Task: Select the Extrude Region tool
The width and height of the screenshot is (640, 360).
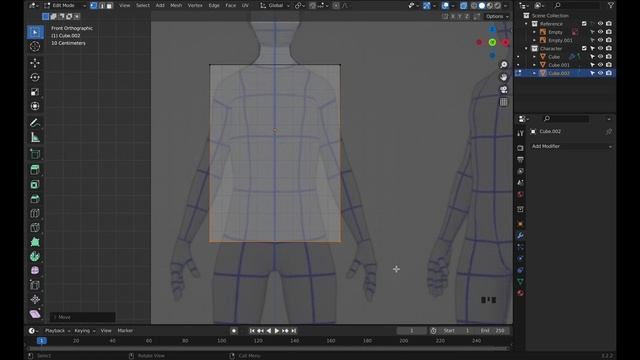Action: pyautogui.click(x=35, y=170)
